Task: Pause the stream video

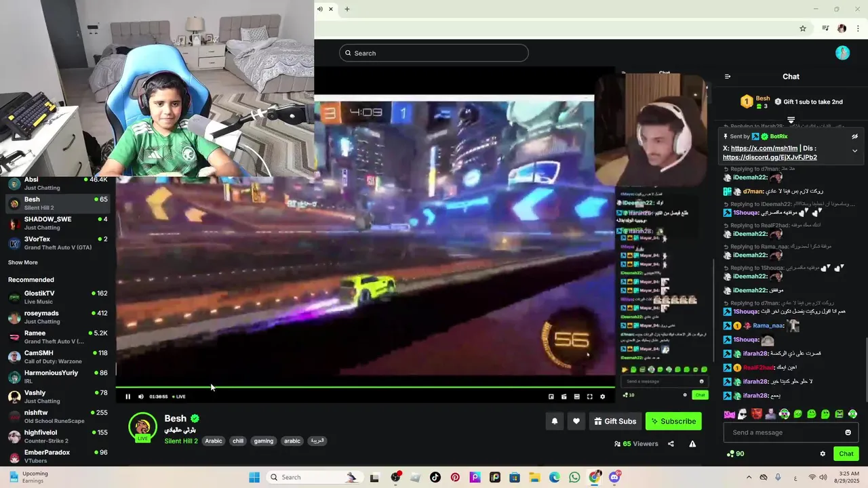Action: pos(127,396)
